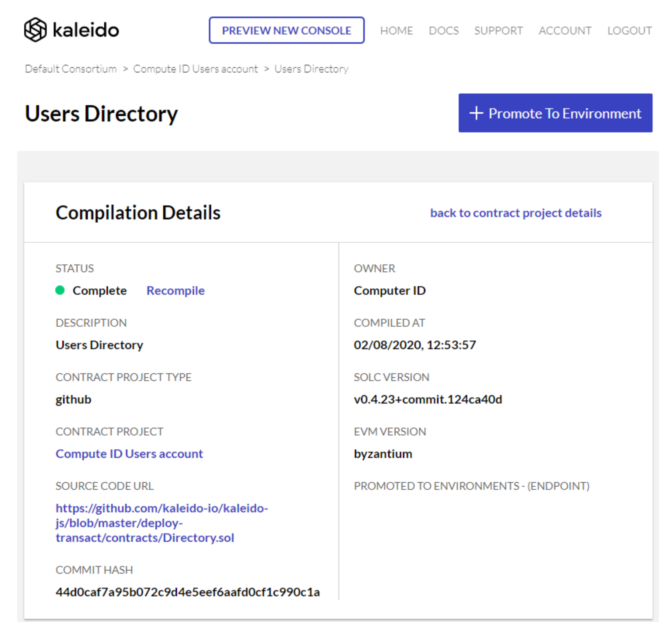The width and height of the screenshot is (672, 633).
Task: Click Compute ID Users account breadcrumb
Action: coord(195,69)
